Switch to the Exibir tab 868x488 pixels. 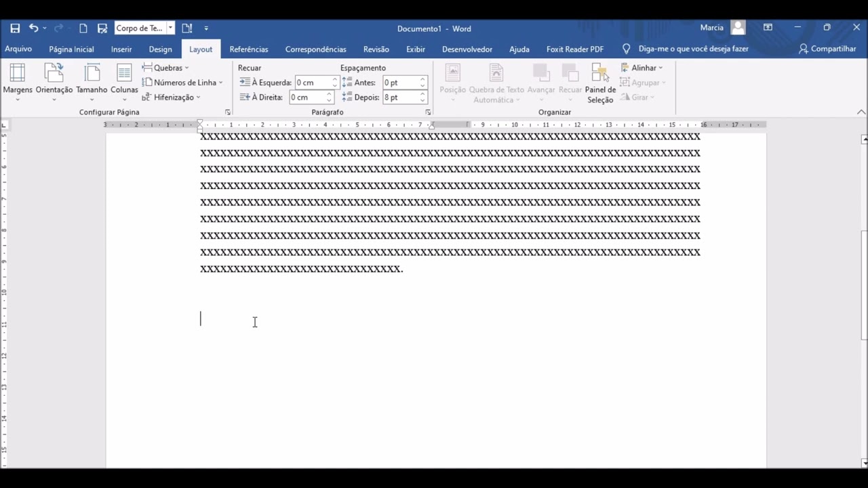(416, 49)
